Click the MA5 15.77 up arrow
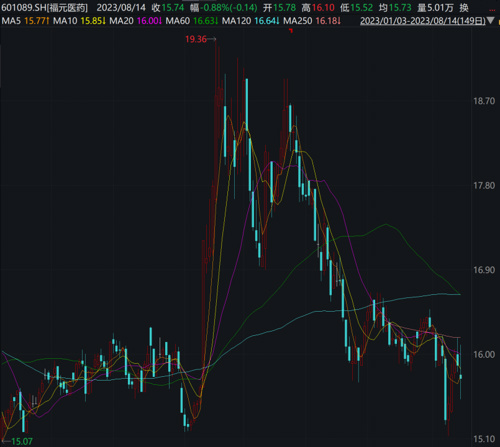Viewport: 500px width, 447px height. [x=48, y=21]
